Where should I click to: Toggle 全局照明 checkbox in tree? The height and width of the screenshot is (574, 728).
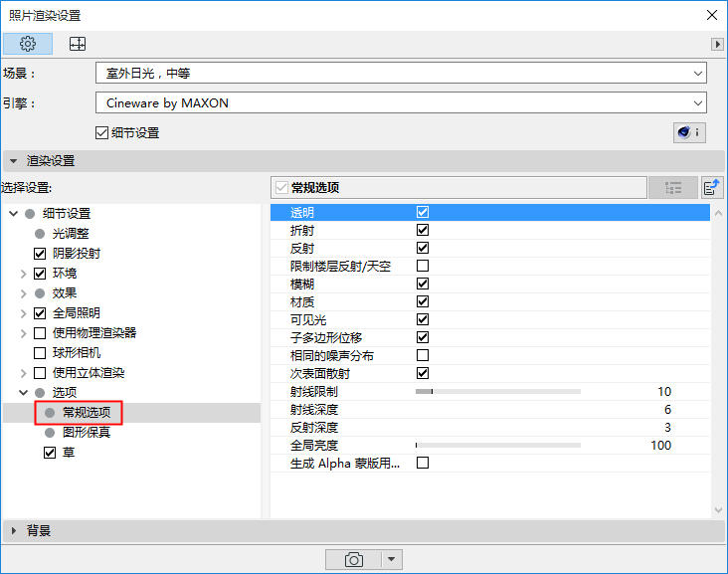[40, 313]
